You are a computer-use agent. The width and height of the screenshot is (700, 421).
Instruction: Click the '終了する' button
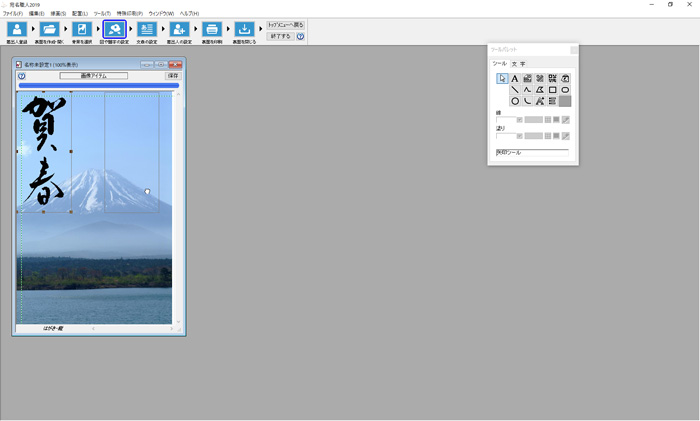[x=280, y=36]
